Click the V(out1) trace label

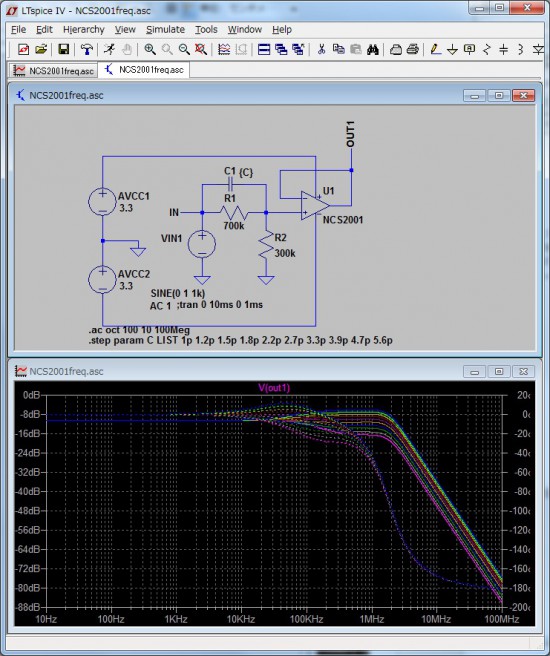[274, 387]
